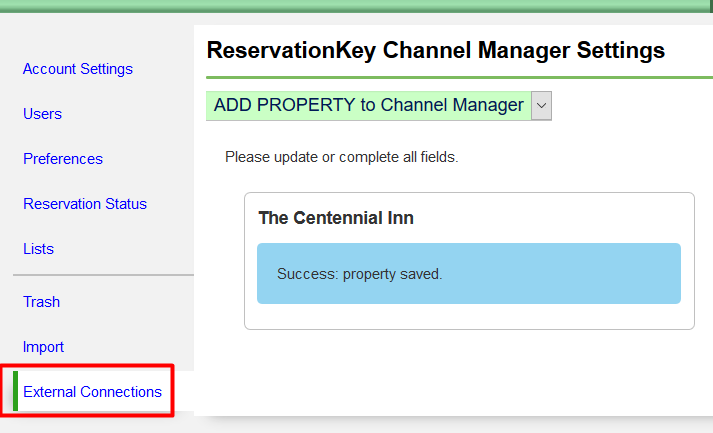Click The Centennial Inn property title
The width and height of the screenshot is (713, 433).
336,218
